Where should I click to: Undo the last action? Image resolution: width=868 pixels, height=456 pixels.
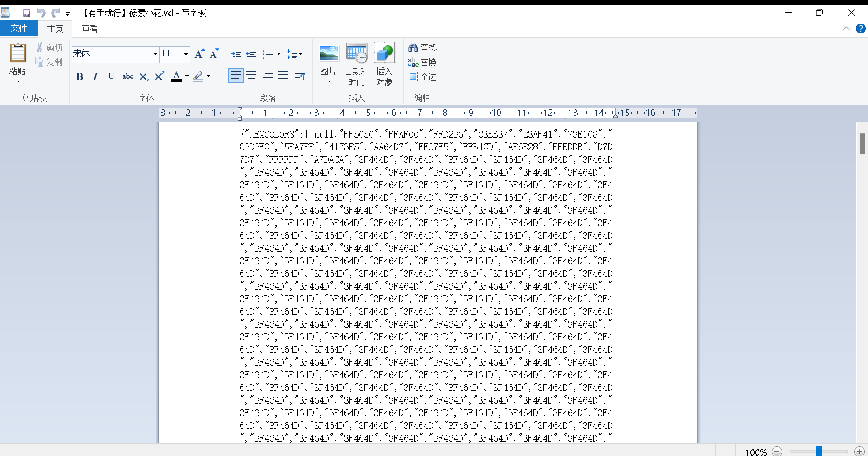[x=41, y=13]
